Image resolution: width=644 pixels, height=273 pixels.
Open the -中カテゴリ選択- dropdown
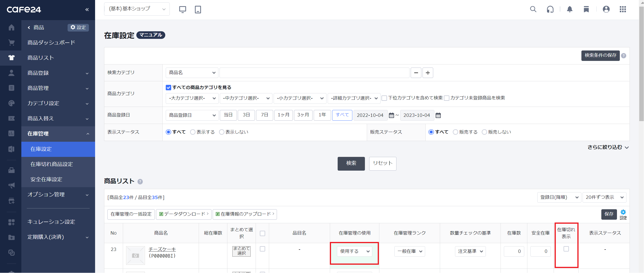tap(246, 98)
